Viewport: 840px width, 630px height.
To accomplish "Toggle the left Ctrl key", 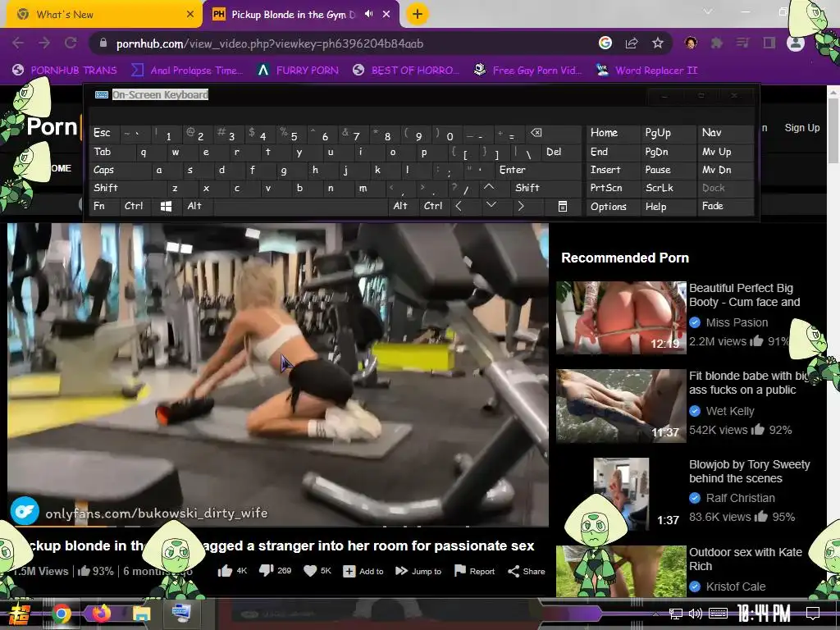I will click(134, 206).
